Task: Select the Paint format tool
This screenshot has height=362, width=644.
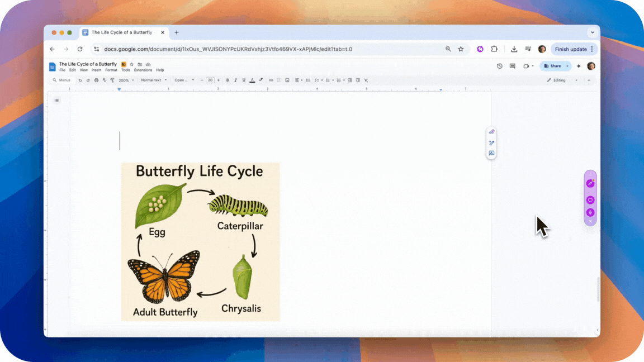Action: tap(112, 80)
